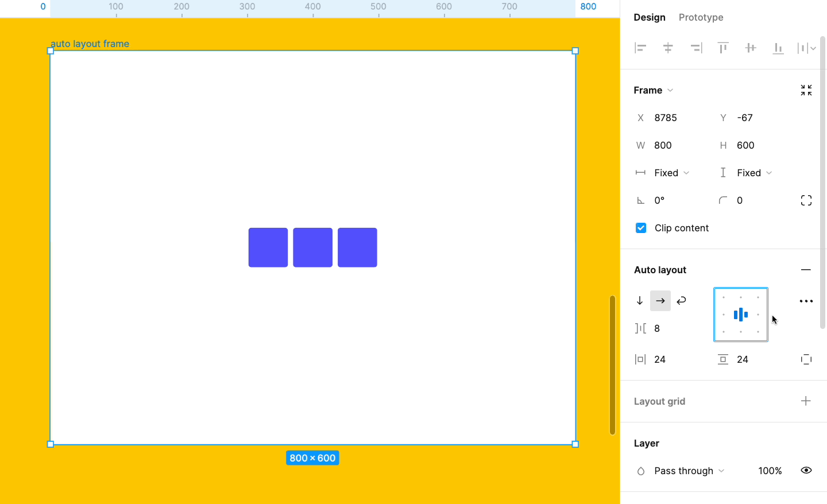Align selection to the left

pyautogui.click(x=640, y=48)
